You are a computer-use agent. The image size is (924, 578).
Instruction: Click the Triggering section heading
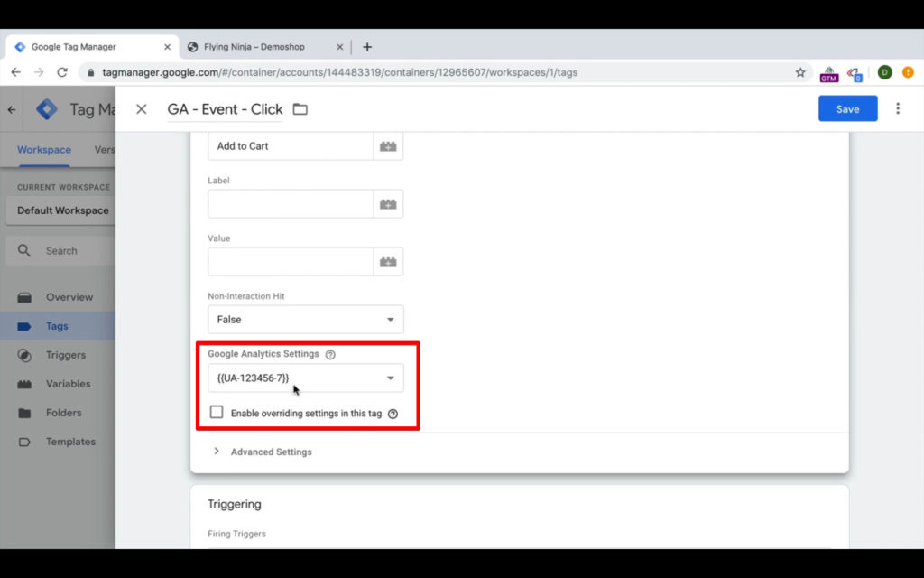pyautogui.click(x=235, y=504)
